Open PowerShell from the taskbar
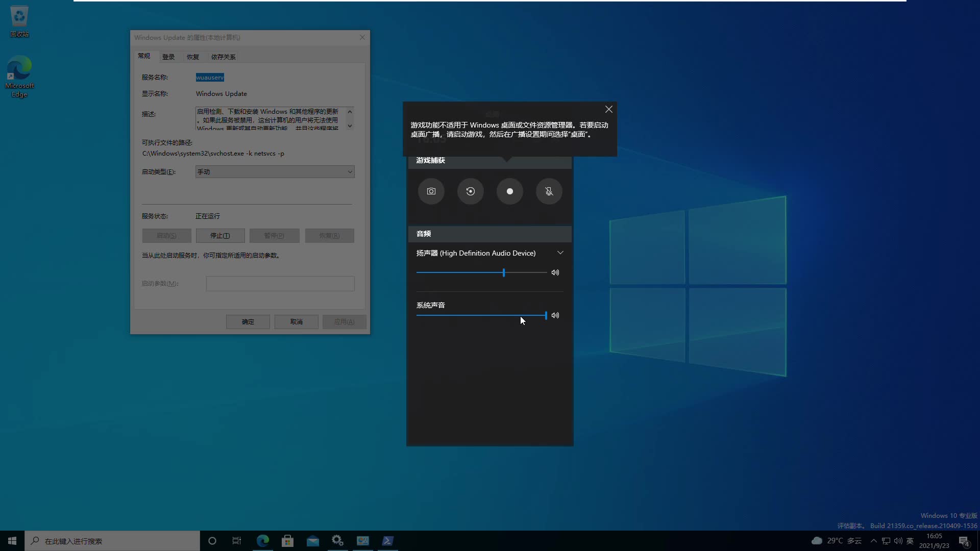Image resolution: width=980 pixels, height=551 pixels. click(388, 541)
